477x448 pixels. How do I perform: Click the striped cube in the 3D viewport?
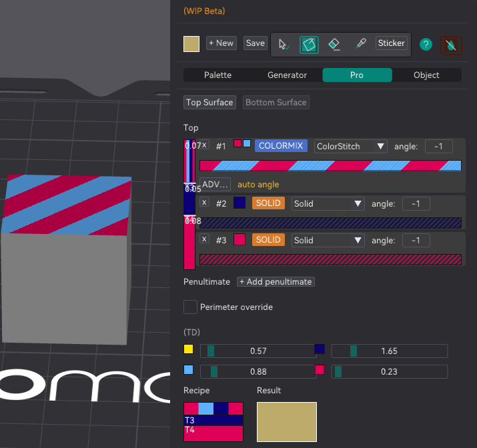[x=66, y=259]
